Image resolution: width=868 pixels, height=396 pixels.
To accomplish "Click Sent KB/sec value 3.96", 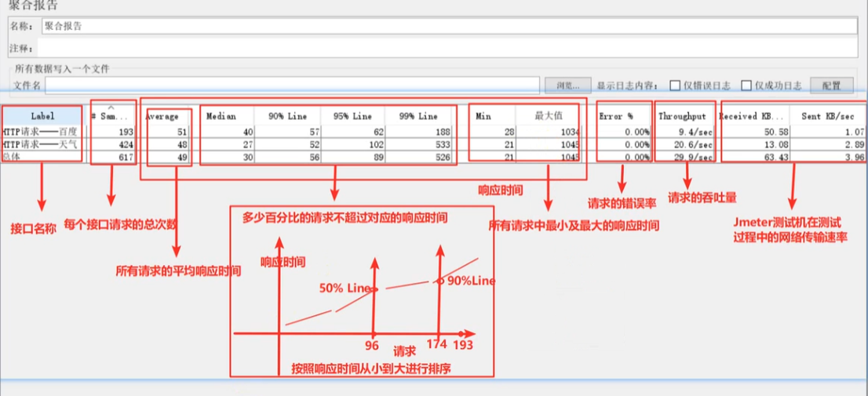I will click(855, 158).
